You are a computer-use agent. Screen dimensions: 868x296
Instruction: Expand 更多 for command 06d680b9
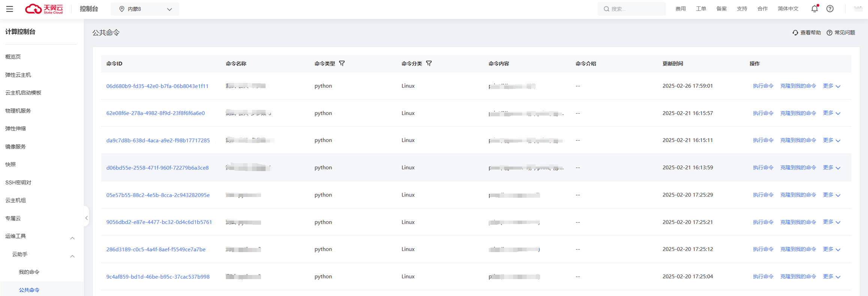click(832, 86)
